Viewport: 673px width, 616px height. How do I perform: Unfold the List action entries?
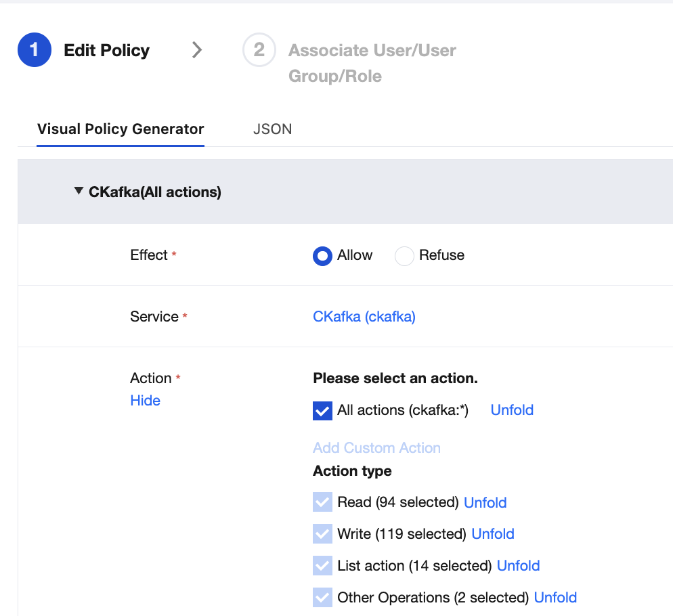[x=518, y=566]
